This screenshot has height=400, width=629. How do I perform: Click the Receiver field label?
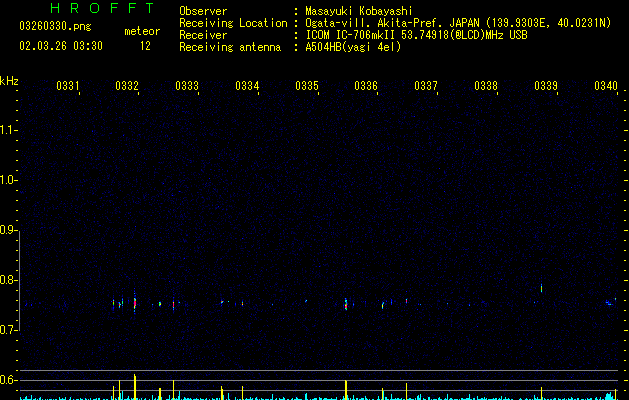203,35
